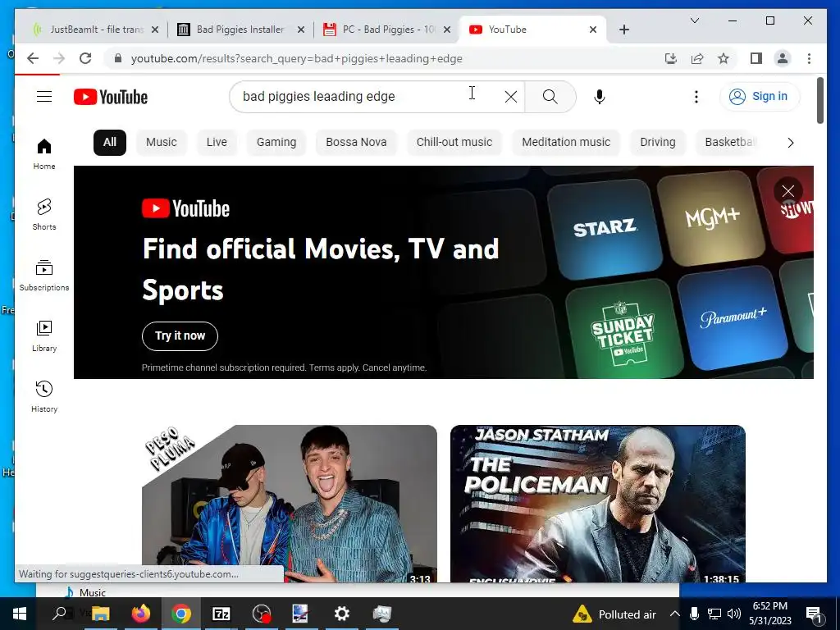Click the install app icon in address bar
Image resolution: width=840 pixels, height=630 pixels.
click(671, 58)
